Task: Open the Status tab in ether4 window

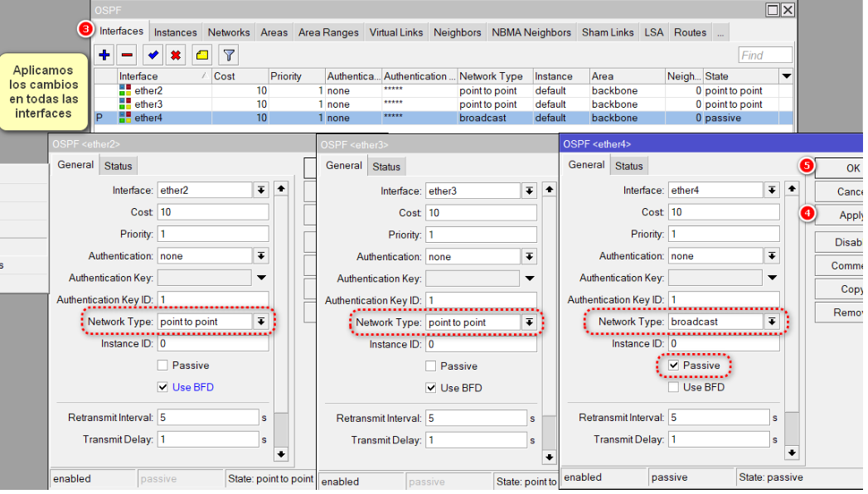Action: pos(628,166)
